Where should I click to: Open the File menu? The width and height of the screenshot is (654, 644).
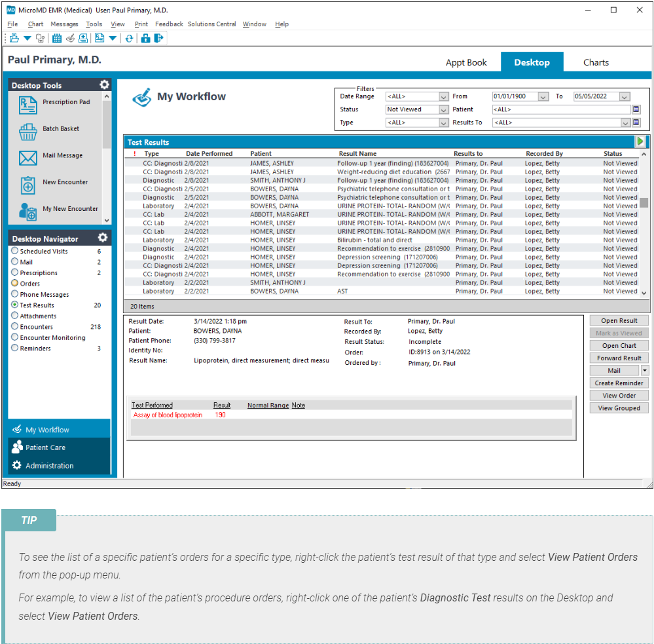pos(12,24)
